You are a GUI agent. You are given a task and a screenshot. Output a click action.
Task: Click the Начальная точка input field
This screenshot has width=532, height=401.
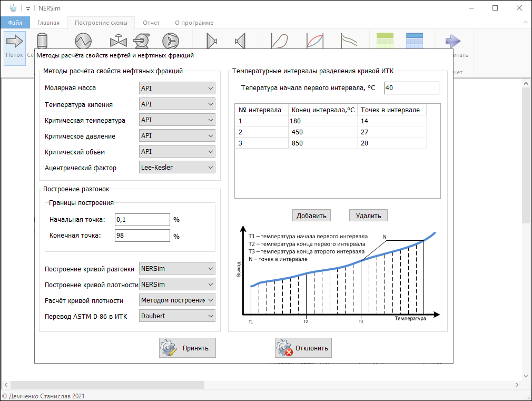point(142,219)
